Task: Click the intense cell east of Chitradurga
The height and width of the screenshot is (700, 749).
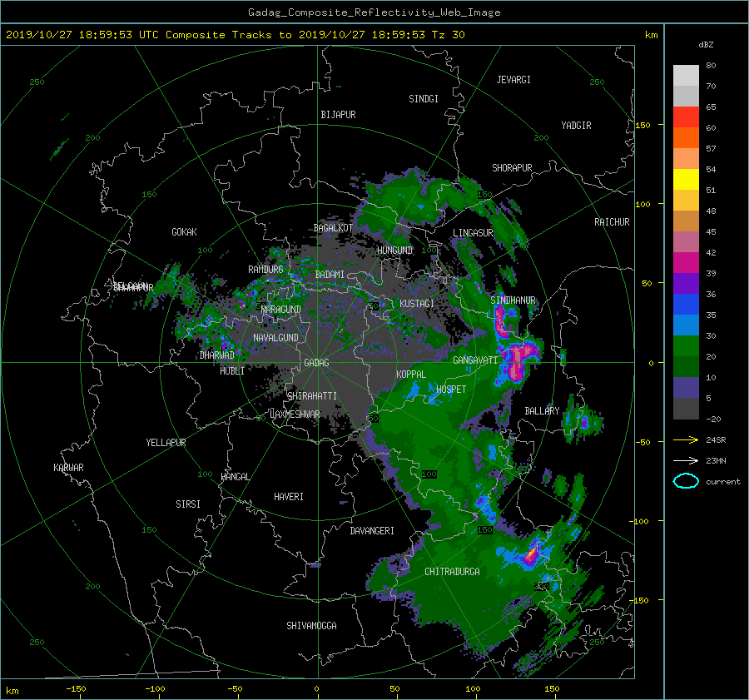Action: pos(532,554)
